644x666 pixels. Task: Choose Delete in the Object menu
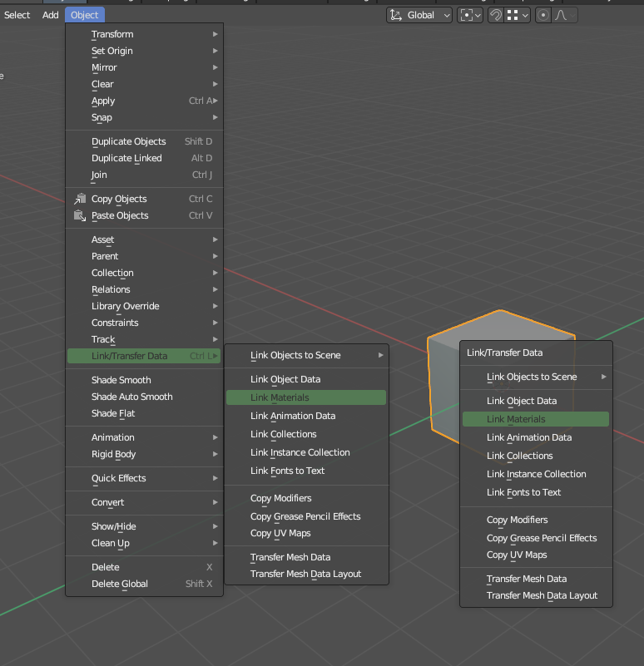point(144,566)
